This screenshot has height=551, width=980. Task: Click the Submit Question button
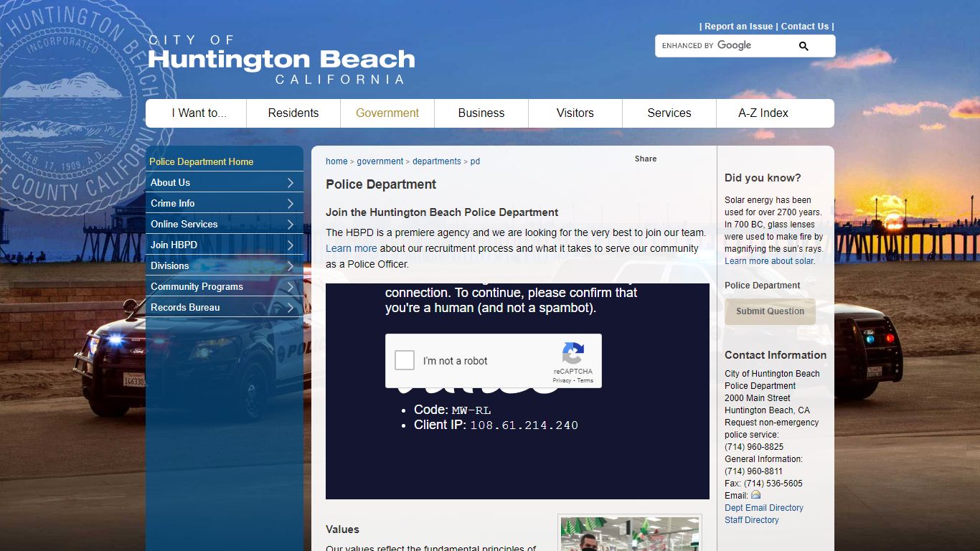[770, 311]
